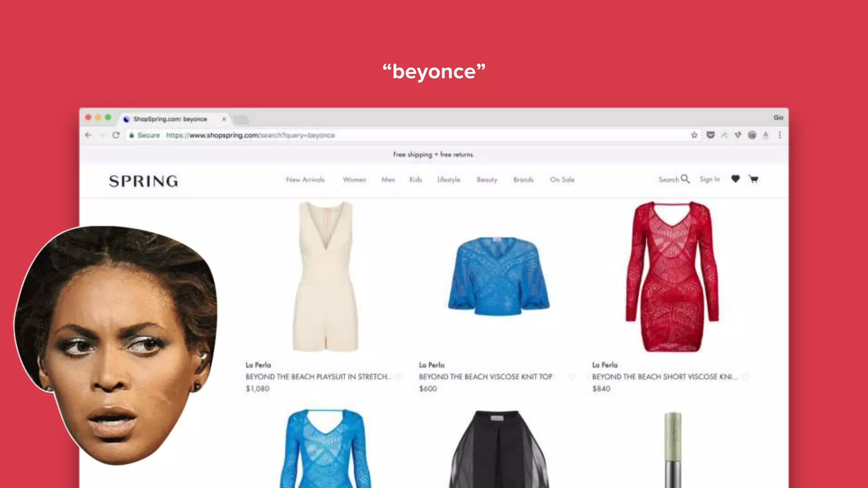The image size is (868, 488).
Task: Click the $840 price
Action: point(601,388)
